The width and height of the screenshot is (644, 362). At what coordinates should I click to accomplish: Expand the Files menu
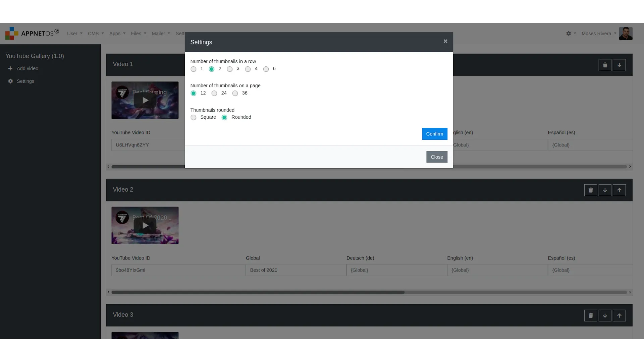tap(138, 33)
